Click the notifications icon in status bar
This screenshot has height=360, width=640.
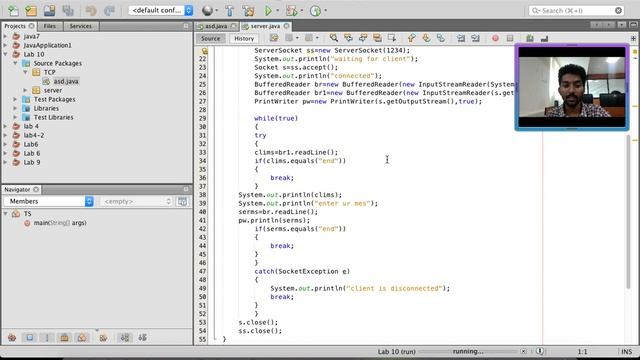(540, 351)
